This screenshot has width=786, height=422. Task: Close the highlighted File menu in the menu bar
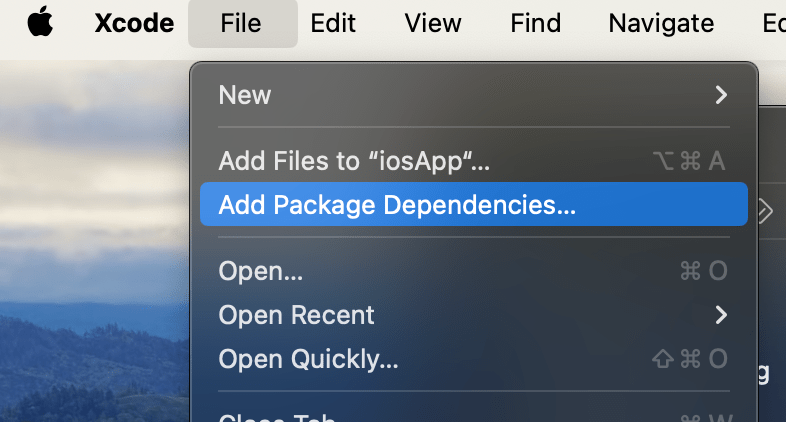pos(242,23)
